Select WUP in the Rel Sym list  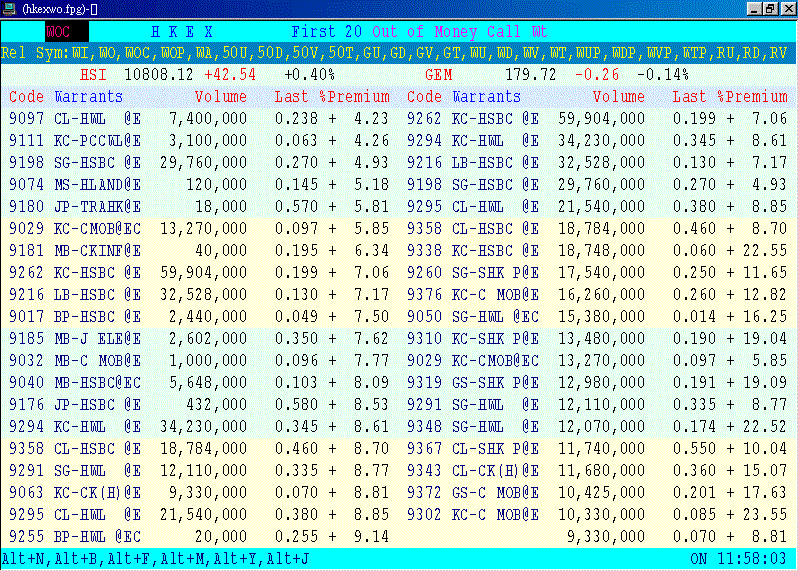(x=589, y=53)
